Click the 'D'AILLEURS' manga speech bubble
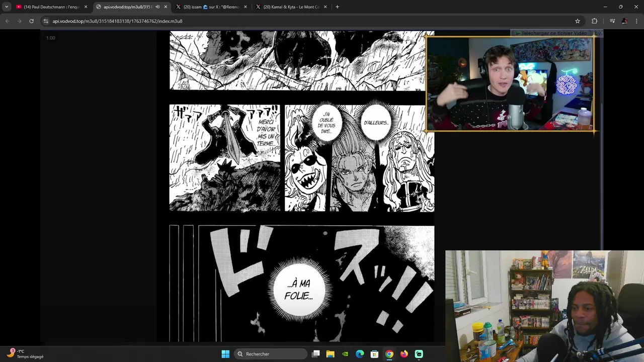The height and width of the screenshot is (362, 644). click(x=376, y=123)
